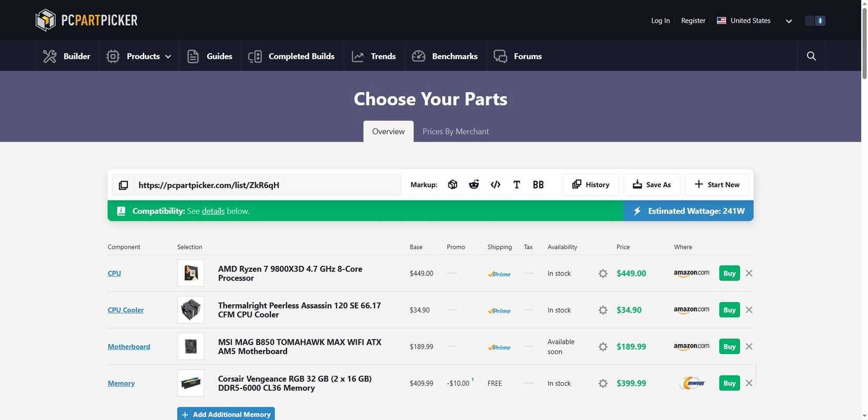
Task: Click the Prime shipping badge for the CPU
Action: tap(499, 274)
